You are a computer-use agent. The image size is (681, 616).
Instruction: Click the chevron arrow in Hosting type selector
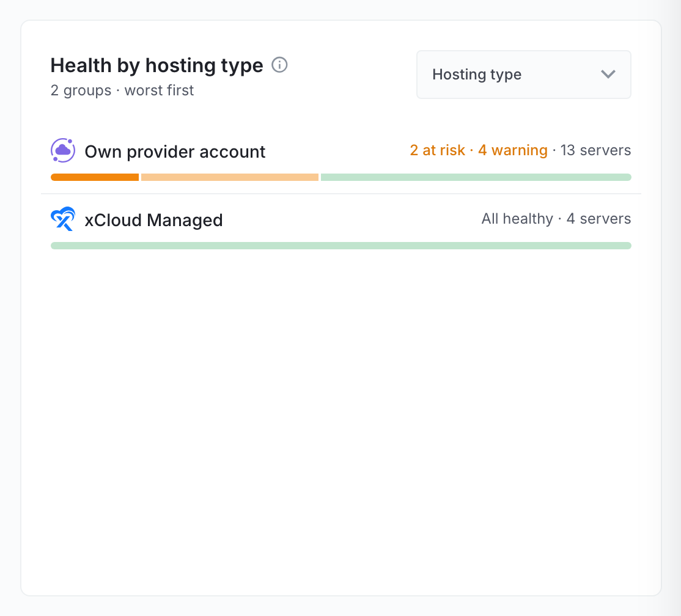coord(608,74)
